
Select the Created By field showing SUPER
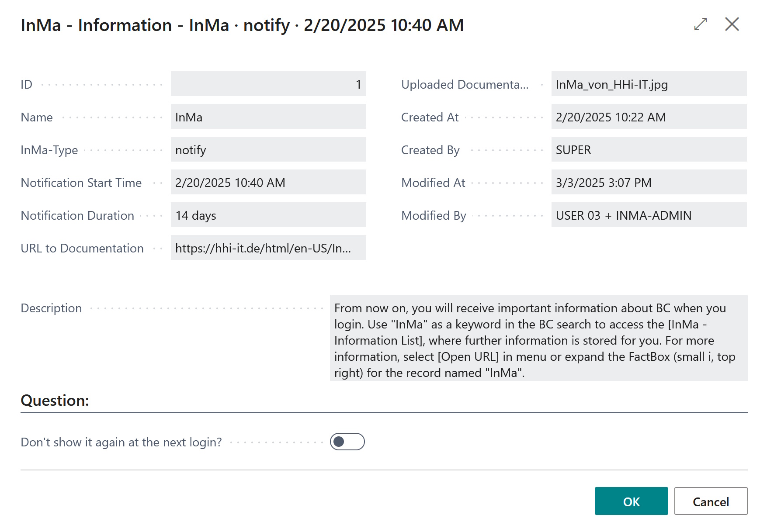[649, 149]
